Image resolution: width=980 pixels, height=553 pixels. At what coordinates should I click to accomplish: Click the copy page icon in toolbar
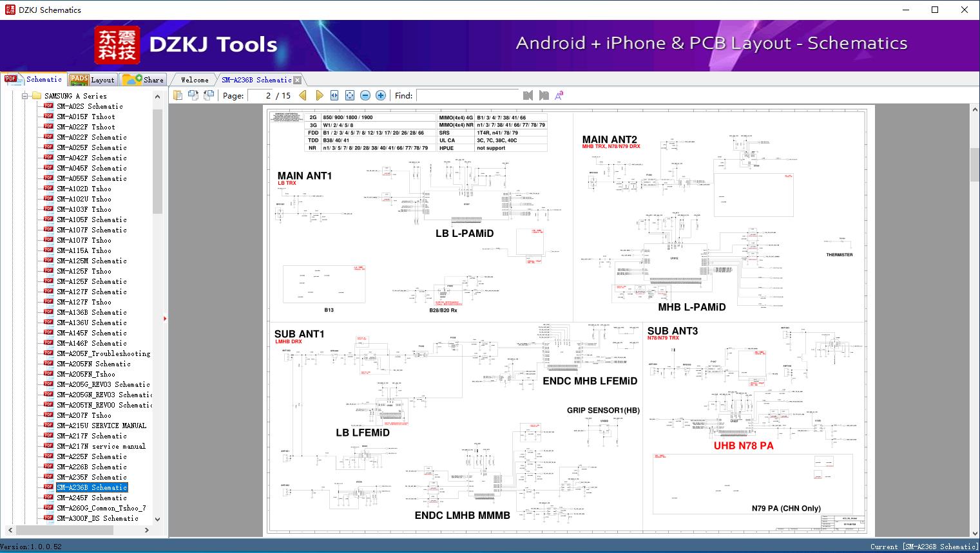tap(177, 95)
